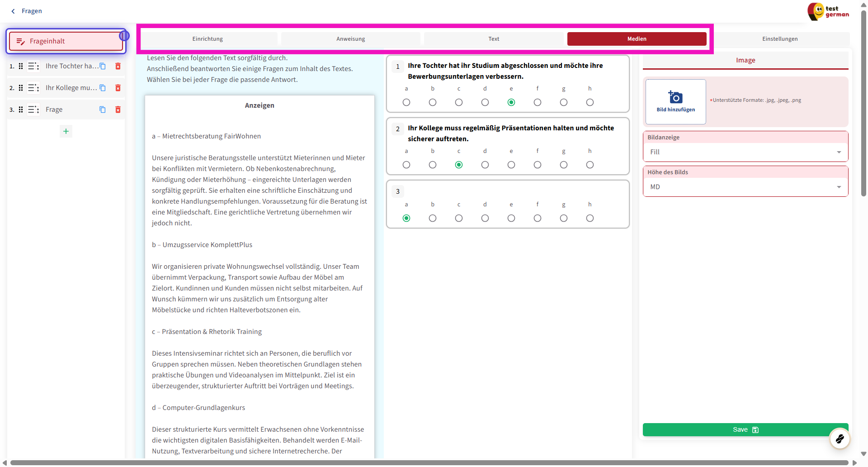Add new question with green plus icon

66,131
